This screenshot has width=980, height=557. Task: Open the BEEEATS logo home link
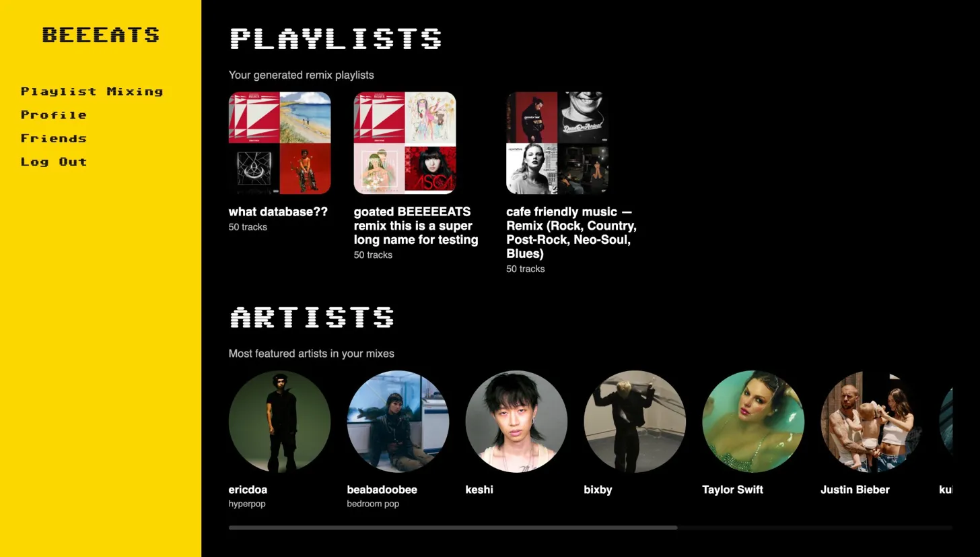click(101, 34)
